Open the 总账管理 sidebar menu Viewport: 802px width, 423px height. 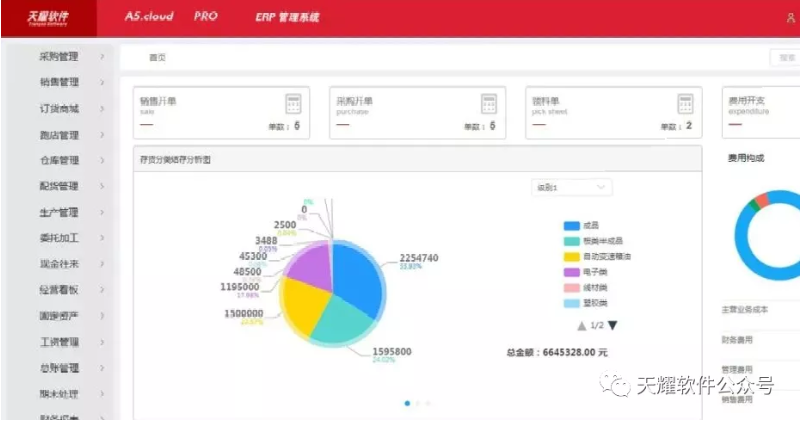(59, 368)
